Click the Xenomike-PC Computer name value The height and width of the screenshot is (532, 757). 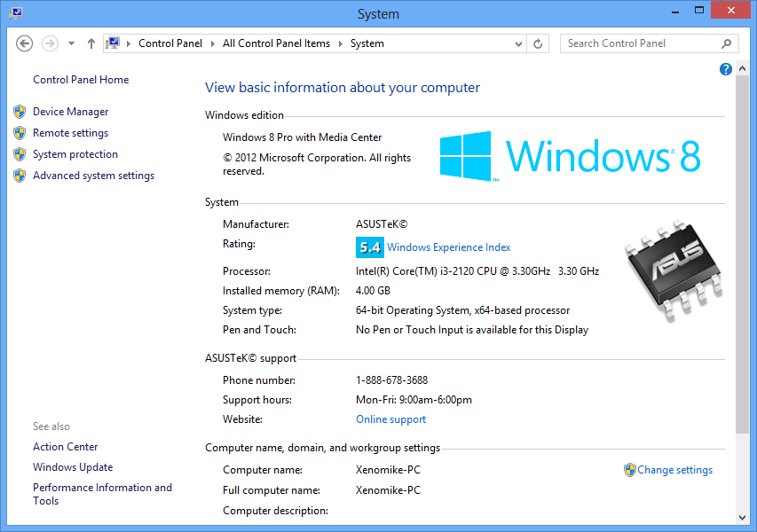[x=388, y=470]
